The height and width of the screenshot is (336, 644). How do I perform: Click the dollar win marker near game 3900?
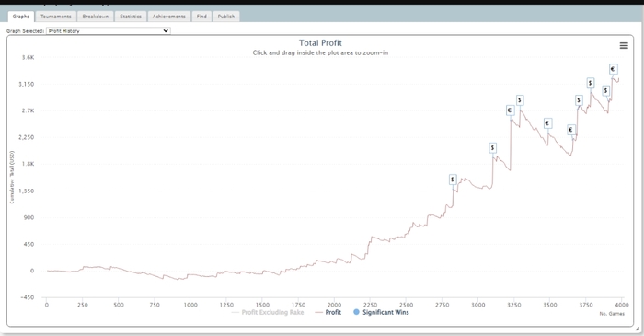coord(605,91)
